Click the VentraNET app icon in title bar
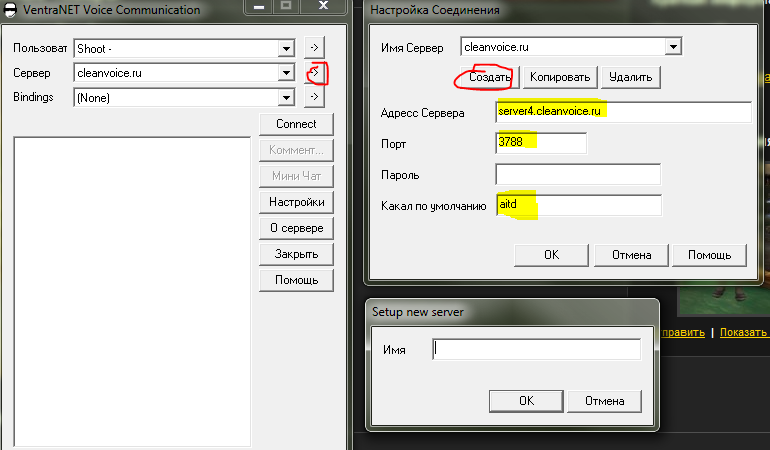The width and height of the screenshot is (770, 450). pyautogui.click(x=10, y=9)
